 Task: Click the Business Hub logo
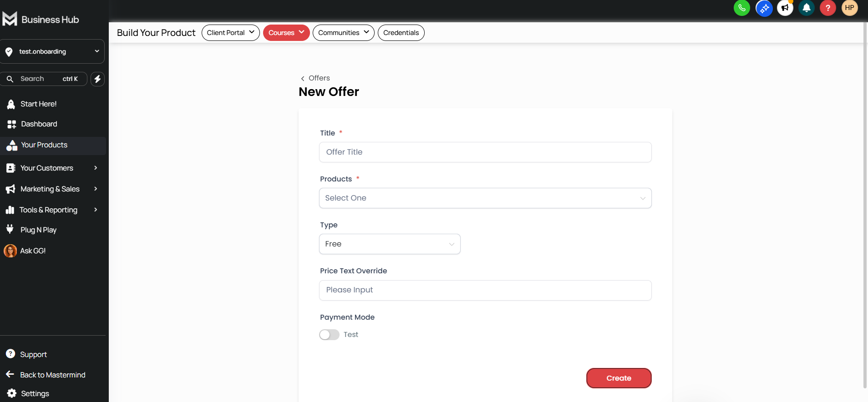pyautogui.click(x=41, y=19)
